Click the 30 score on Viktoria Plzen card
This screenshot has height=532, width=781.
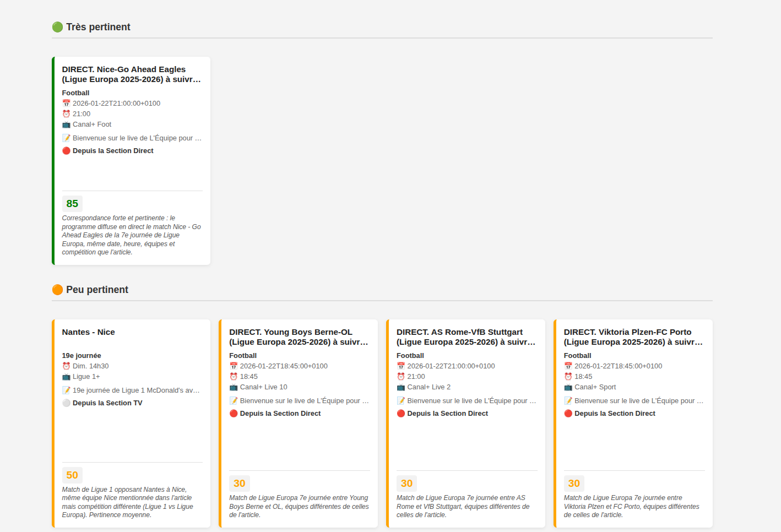[x=573, y=484]
